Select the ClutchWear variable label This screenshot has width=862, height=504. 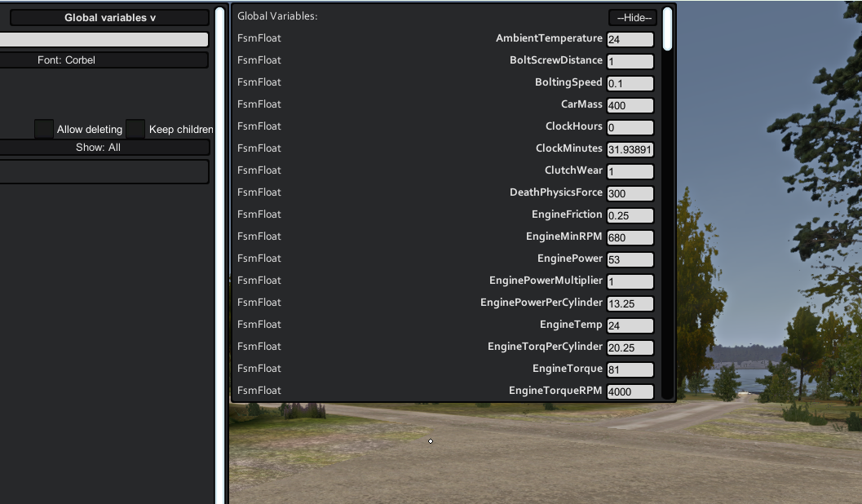573,170
